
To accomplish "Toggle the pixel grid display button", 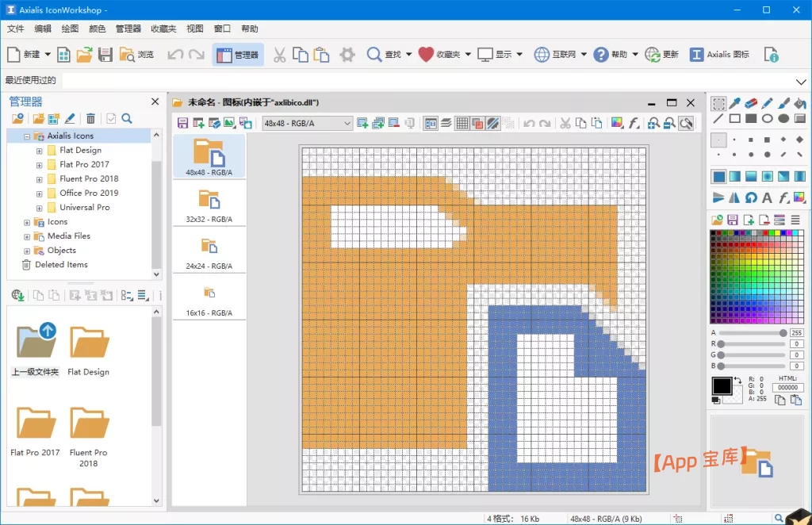I will click(462, 123).
